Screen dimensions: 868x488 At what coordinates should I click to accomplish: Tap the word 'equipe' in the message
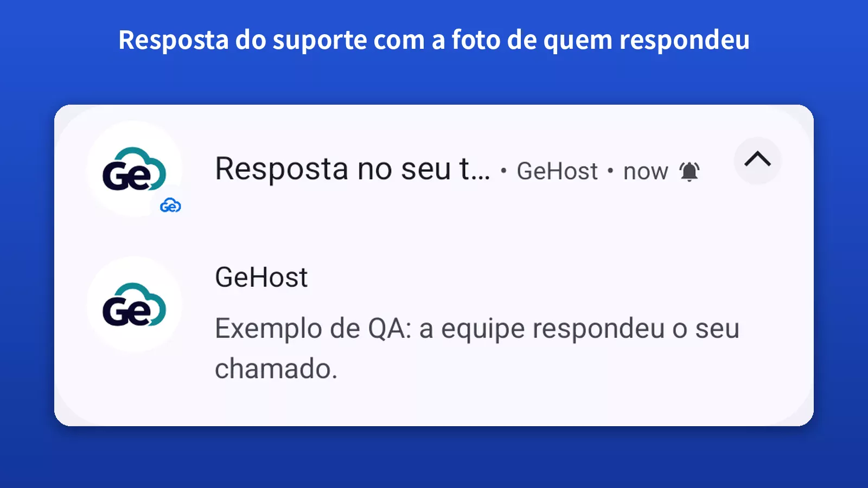pos(483,330)
